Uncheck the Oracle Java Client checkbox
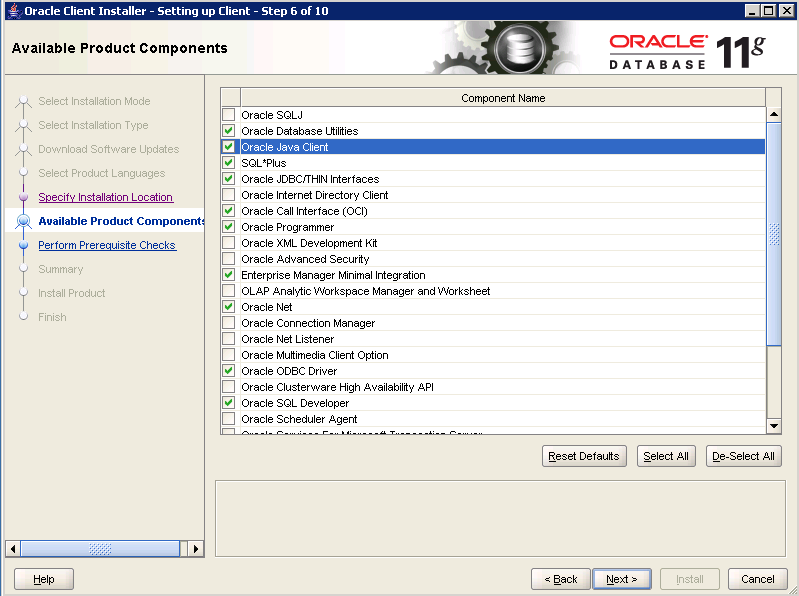799x596 pixels. point(229,147)
